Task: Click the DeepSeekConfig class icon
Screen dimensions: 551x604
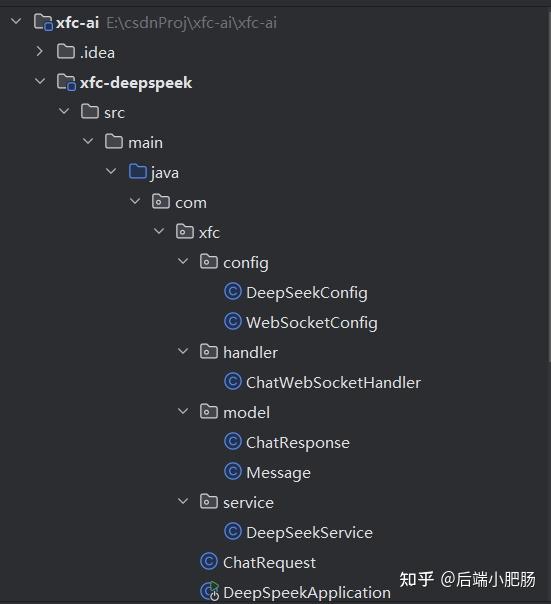Action: click(x=233, y=292)
